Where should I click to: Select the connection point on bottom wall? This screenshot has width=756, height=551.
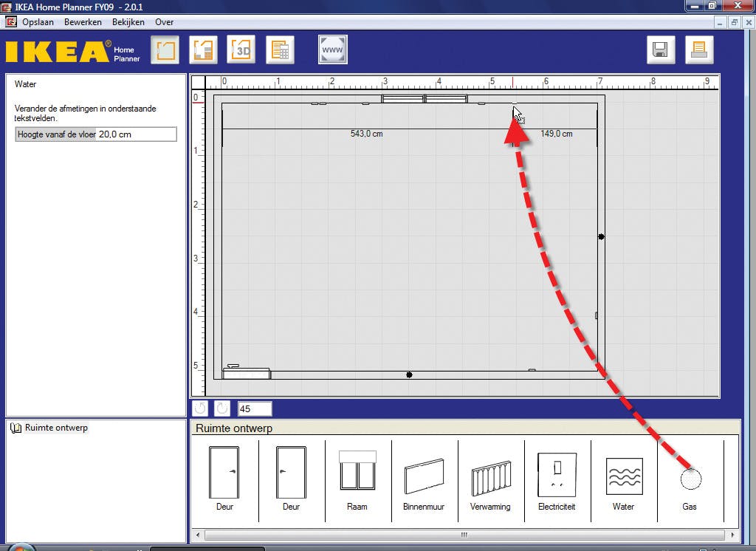pos(532,370)
